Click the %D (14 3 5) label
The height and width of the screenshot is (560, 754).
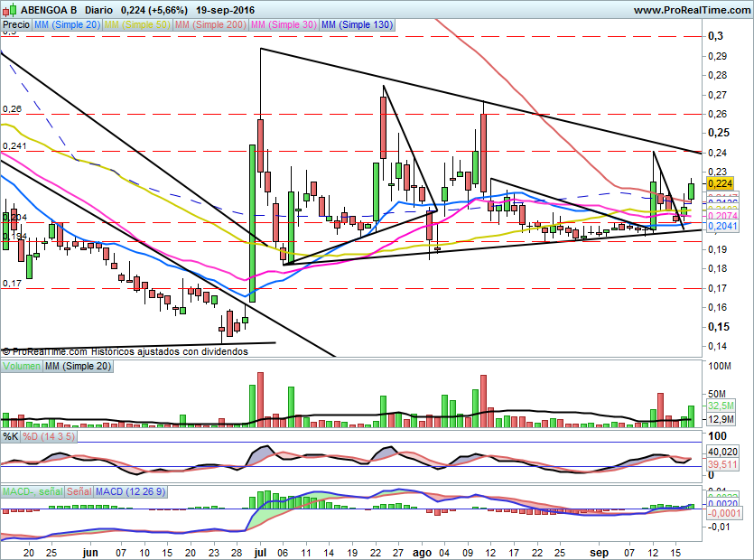point(48,436)
